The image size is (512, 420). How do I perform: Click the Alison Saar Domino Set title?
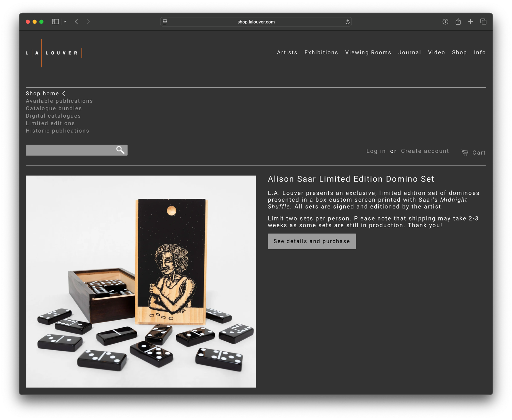(351, 179)
